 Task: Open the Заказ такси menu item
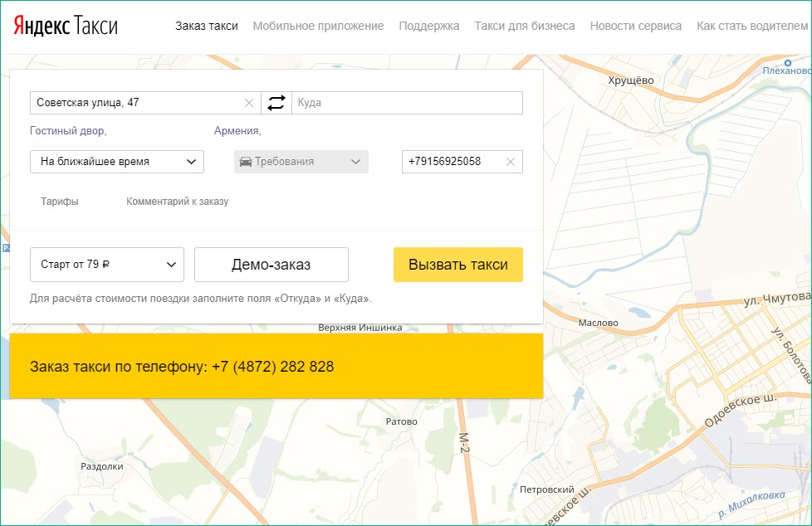coord(207,26)
